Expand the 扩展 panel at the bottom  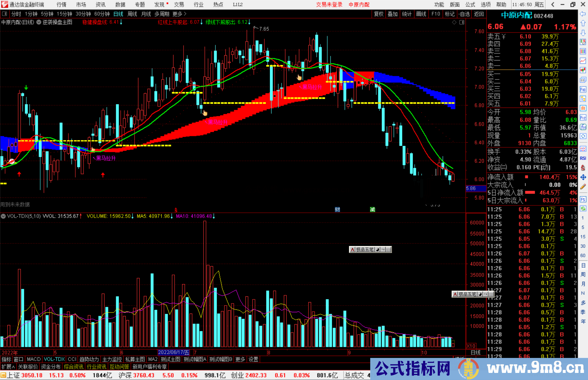click(x=8, y=367)
